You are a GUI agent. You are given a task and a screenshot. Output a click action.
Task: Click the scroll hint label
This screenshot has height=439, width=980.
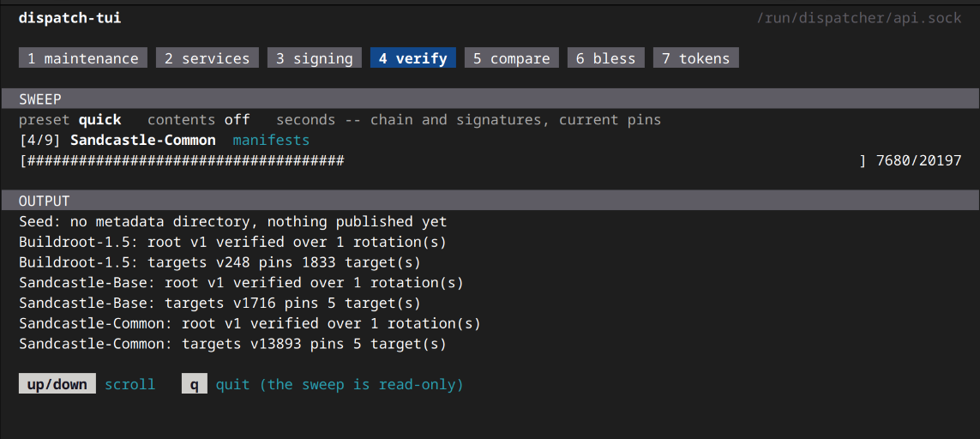point(130,384)
